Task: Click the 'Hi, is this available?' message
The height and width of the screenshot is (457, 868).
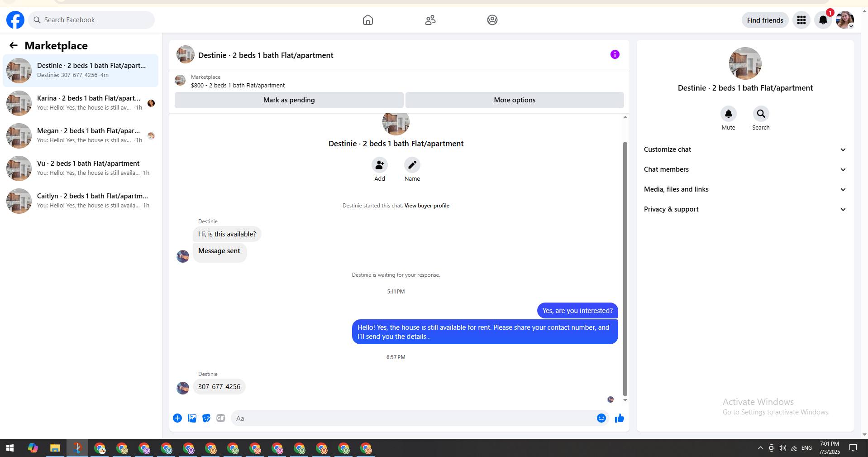Action: [x=227, y=234]
